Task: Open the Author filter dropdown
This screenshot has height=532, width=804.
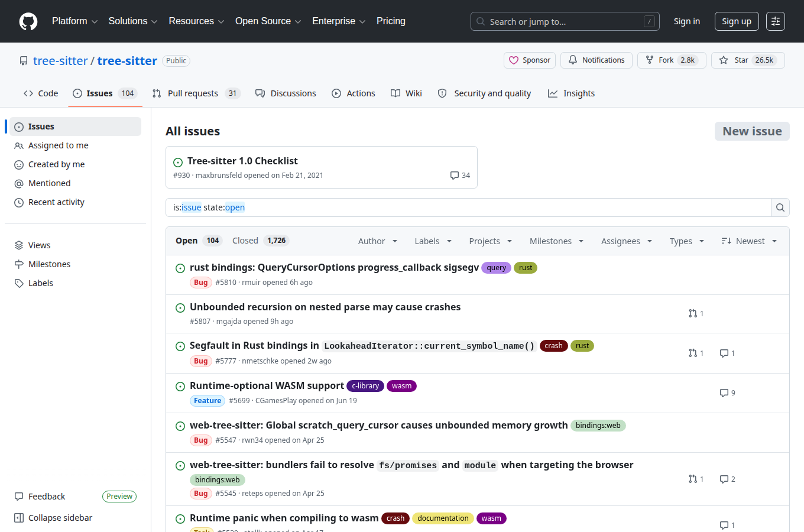Action: pyautogui.click(x=378, y=241)
